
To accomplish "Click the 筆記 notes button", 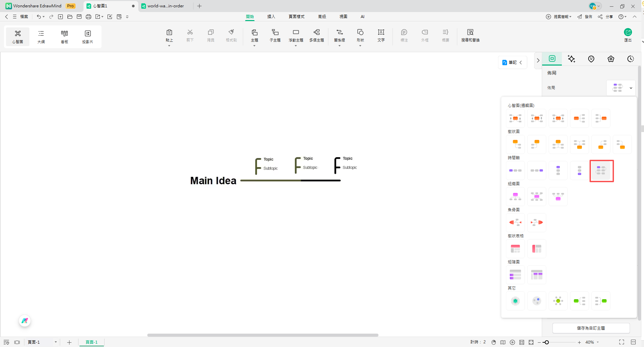I will [x=512, y=63].
